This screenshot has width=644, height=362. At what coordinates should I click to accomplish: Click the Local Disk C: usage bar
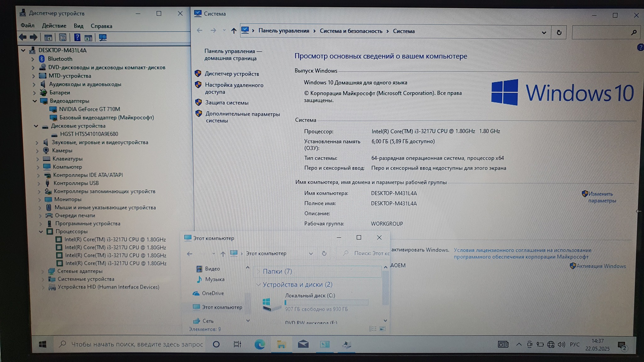coord(326,303)
